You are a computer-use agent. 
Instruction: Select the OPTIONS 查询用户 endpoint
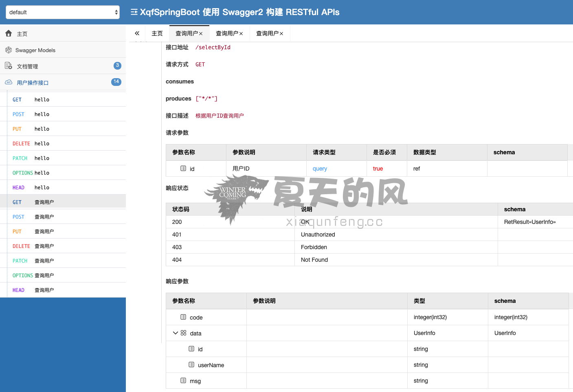coord(63,275)
